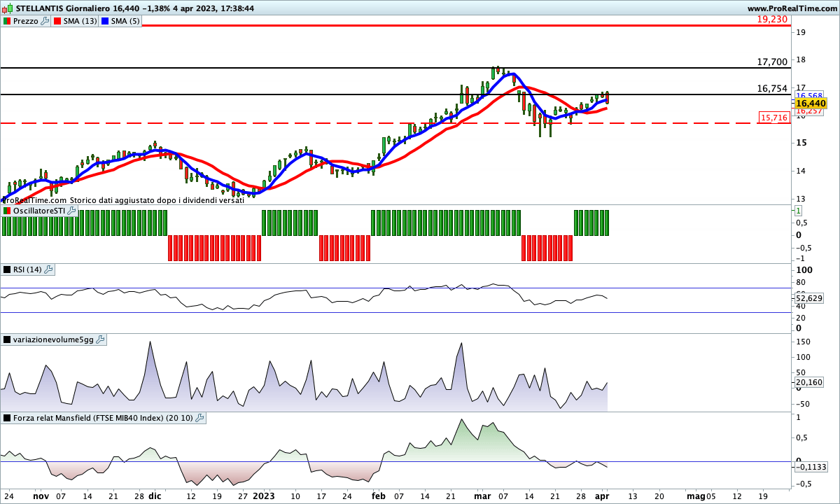Image resolution: width=840 pixels, height=504 pixels.
Task: Click the Prezzo red-green color icon
Action: pos(7,21)
